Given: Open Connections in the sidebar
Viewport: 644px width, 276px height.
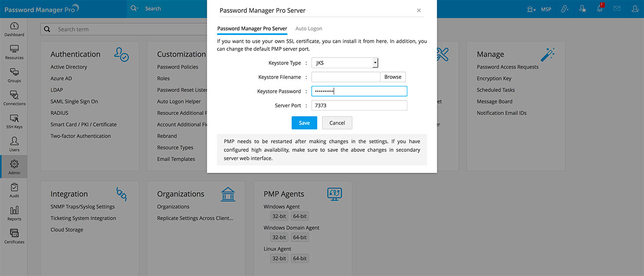Looking at the screenshot, I should tap(14, 99).
